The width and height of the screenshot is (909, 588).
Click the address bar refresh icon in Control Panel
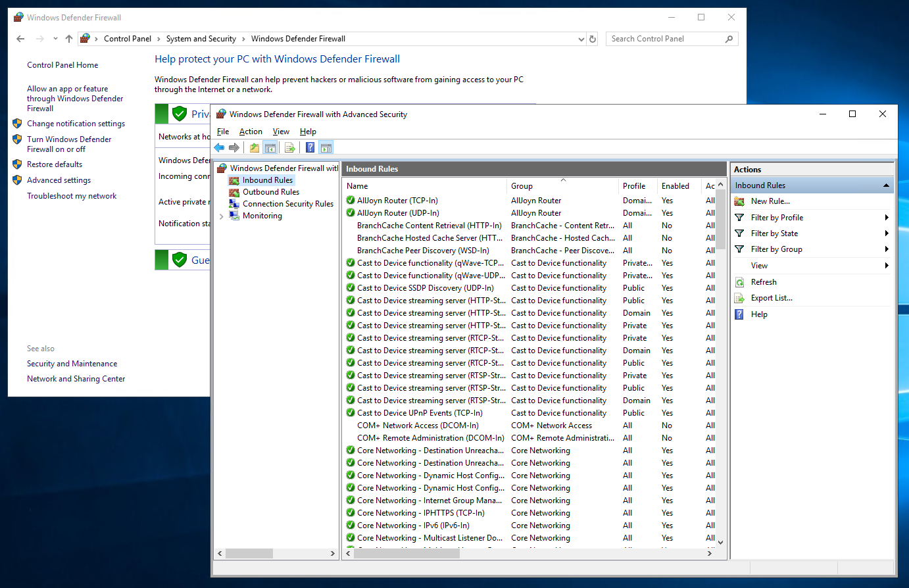point(593,39)
